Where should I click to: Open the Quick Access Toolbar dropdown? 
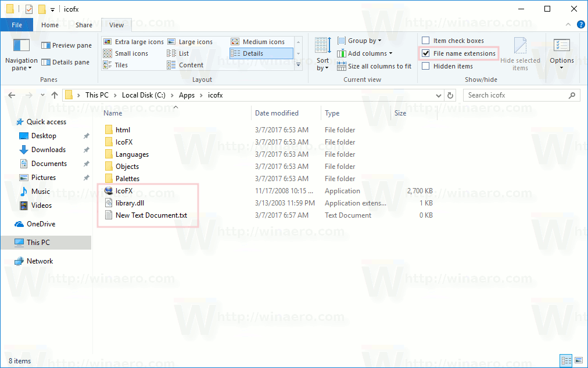(51, 9)
